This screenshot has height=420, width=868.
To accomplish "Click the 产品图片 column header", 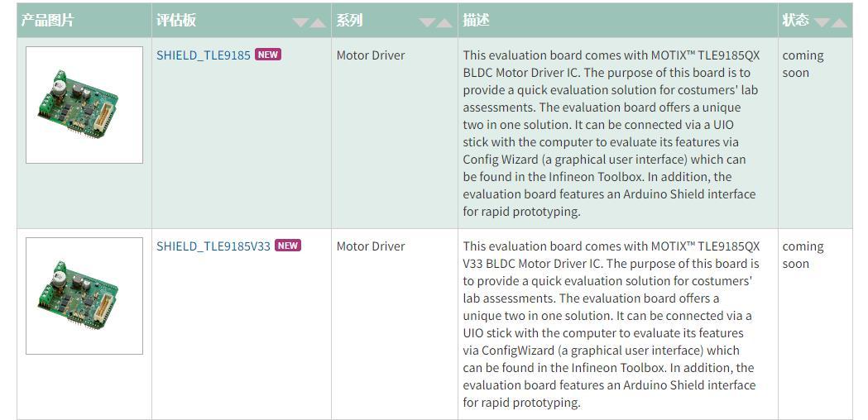I will point(48,20).
